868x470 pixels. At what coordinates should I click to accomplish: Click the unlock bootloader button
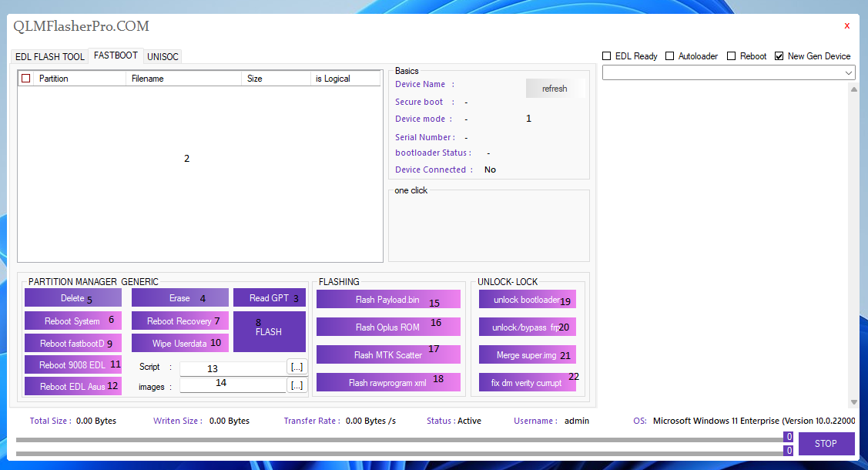(x=527, y=300)
